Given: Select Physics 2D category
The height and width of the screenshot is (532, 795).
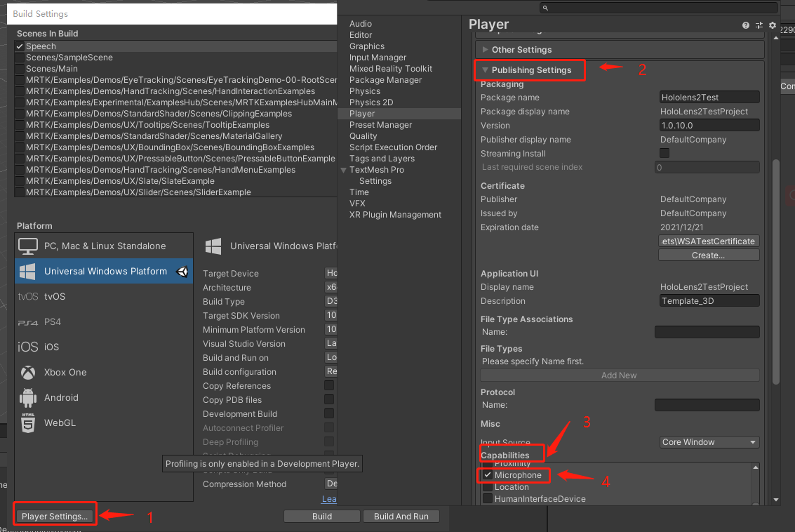Looking at the screenshot, I should [371, 102].
